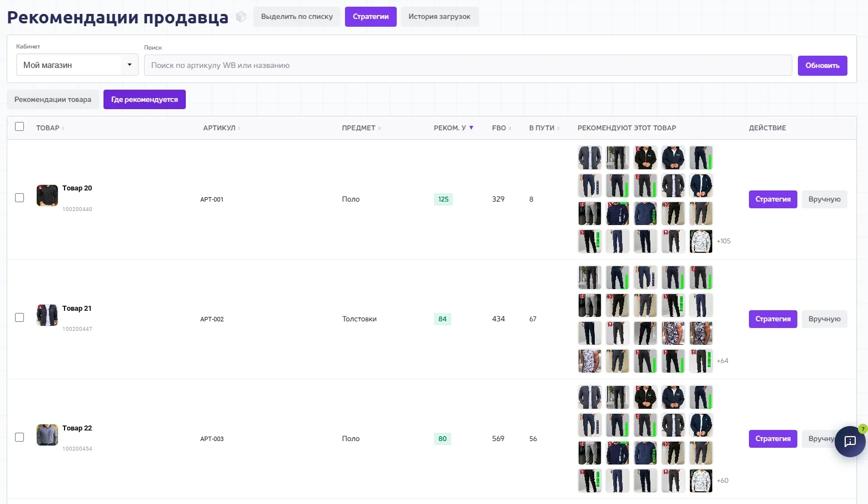This screenshot has height=504, width=868.
Task: Click the Толстовки category cell
Action: (x=359, y=319)
